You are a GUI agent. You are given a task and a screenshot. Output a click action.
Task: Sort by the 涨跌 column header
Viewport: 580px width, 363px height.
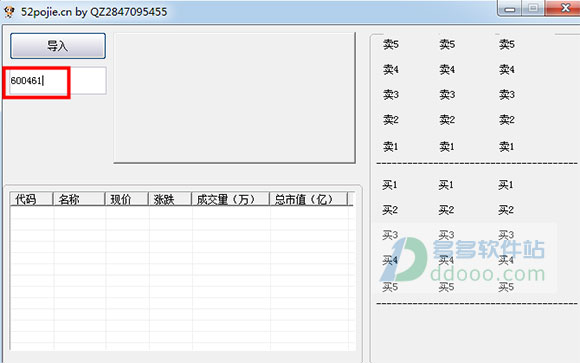[x=170, y=199]
